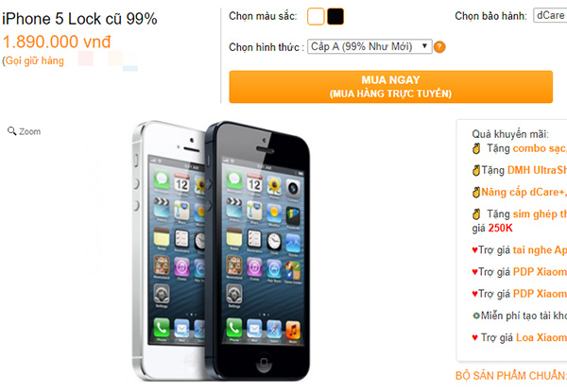The width and height of the screenshot is (567, 392).
Task: Click the 'Miễn phí tạo tài kho' text
Action: [x=524, y=315]
